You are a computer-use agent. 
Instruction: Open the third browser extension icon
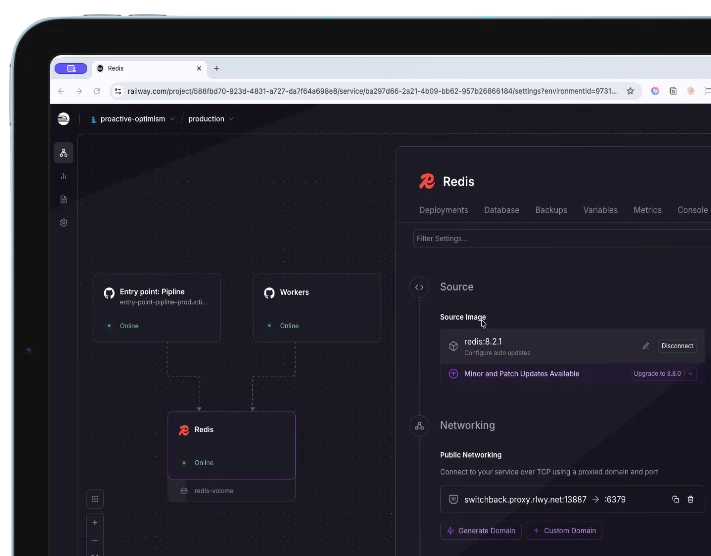691,91
